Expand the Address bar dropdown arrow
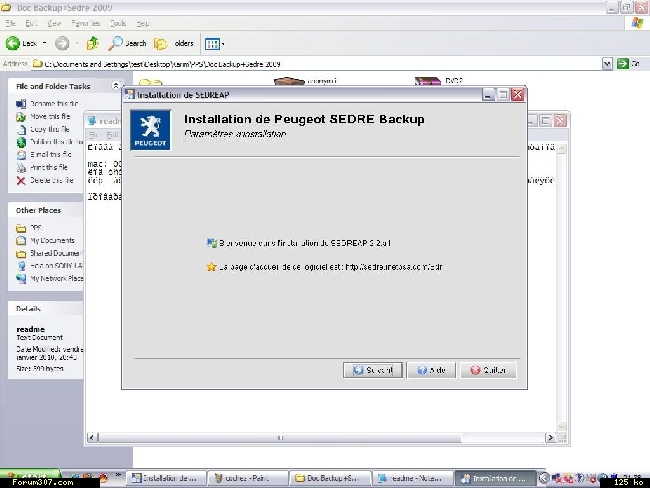This screenshot has width=650, height=488. (607, 63)
